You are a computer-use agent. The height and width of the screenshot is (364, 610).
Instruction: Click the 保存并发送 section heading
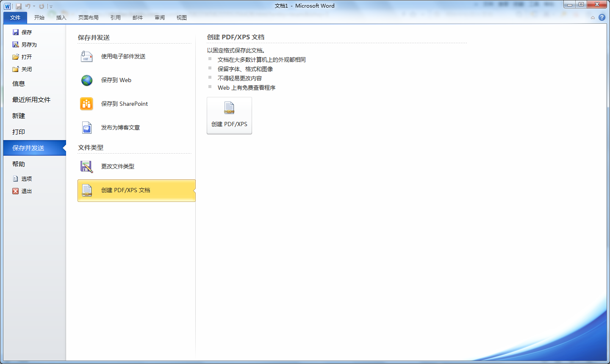pos(94,37)
